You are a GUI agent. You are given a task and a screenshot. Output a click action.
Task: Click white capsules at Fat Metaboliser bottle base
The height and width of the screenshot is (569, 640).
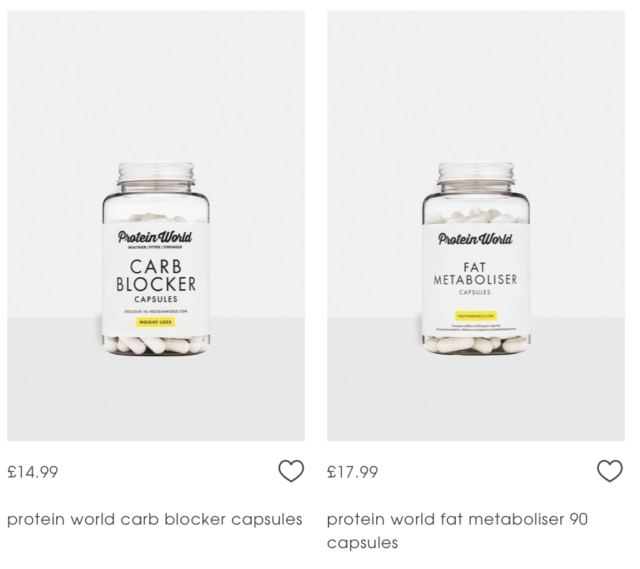tap(476, 345)
